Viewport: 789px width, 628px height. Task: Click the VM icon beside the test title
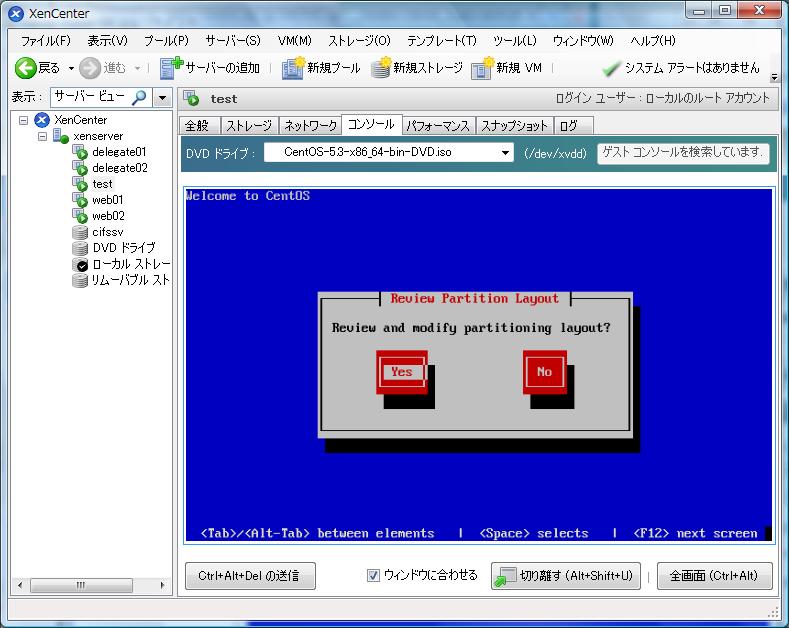pyautogui.click(x=191, y=98)
